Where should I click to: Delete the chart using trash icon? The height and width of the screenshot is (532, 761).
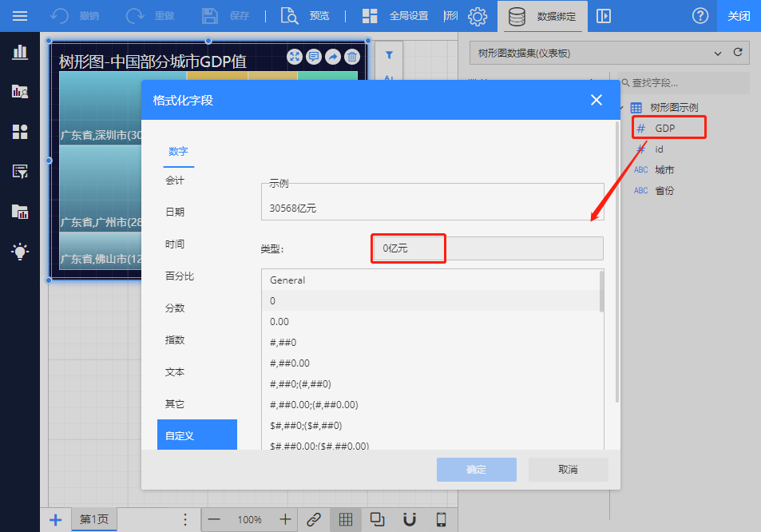(351, 56)
